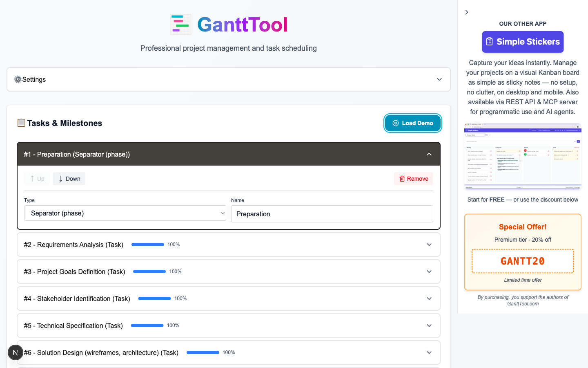This screenshot has width=588, height=368.
Task: Click the #4 - Stakeholder Identification title
Action: click(x=77, y=298)
